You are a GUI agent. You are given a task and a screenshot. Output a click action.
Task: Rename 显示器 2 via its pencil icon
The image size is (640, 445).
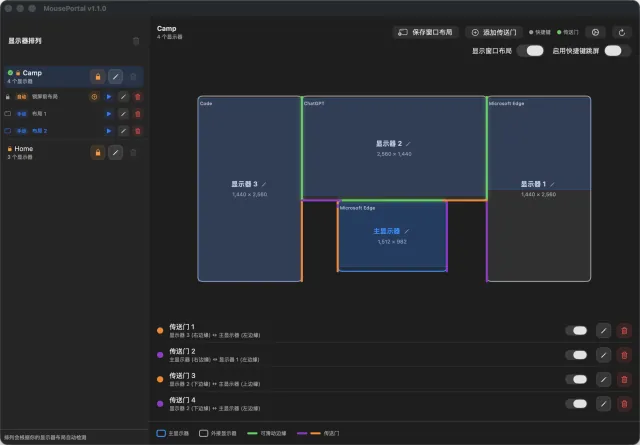(x=408, y=144)
